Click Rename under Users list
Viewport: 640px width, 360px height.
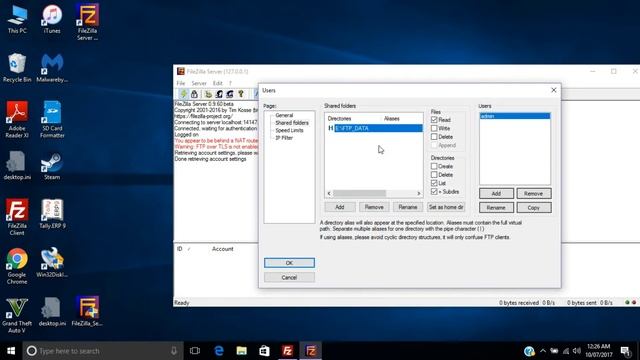pos(496,208)
